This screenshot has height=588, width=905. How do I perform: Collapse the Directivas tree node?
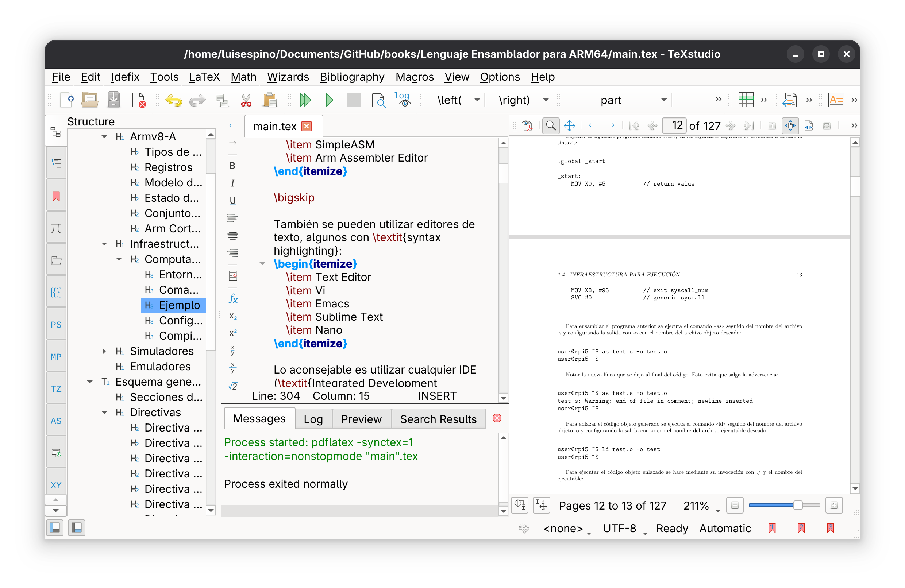pos(104,413)
